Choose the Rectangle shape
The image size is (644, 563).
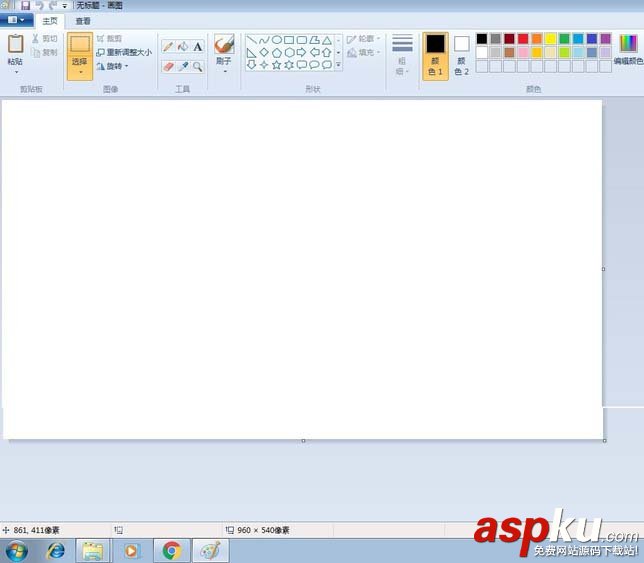(x=289, y=40)
